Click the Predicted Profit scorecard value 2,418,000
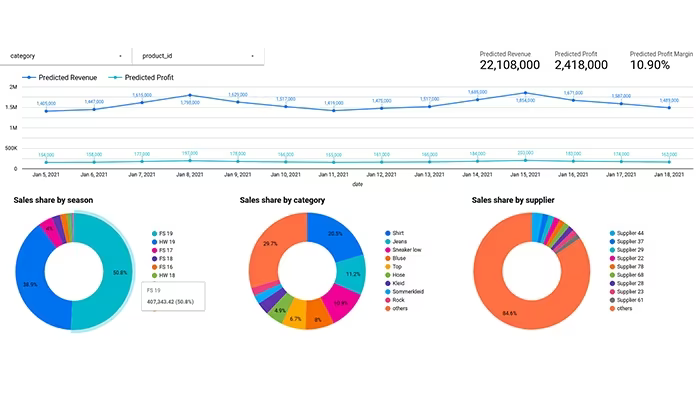This screenshot has height=400, width=700. point(581,65)
